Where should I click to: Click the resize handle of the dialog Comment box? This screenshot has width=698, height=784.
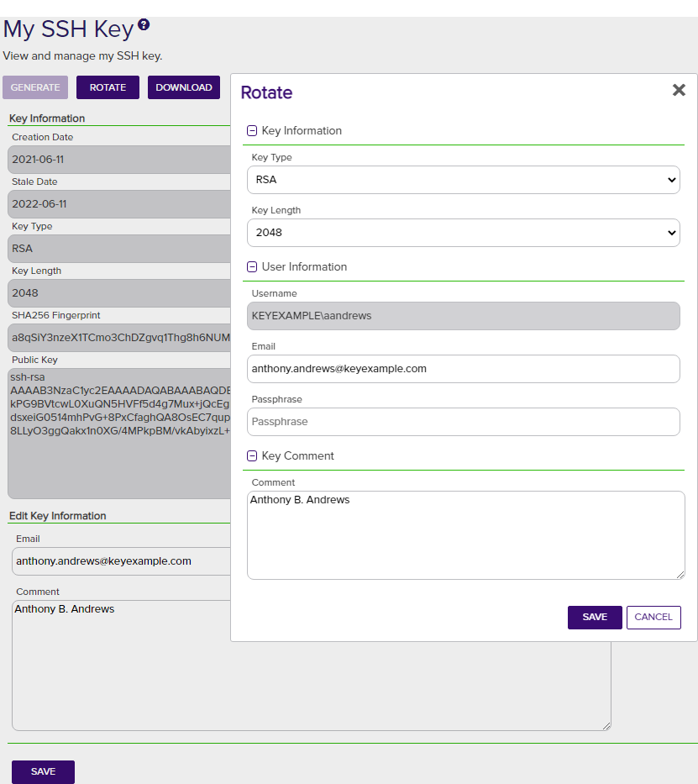[x=680, y=575]
